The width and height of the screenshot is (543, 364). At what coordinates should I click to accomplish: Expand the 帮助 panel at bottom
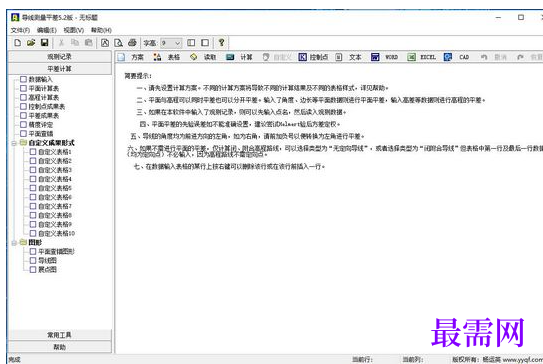pyautogui.click(x=60, y=347)
